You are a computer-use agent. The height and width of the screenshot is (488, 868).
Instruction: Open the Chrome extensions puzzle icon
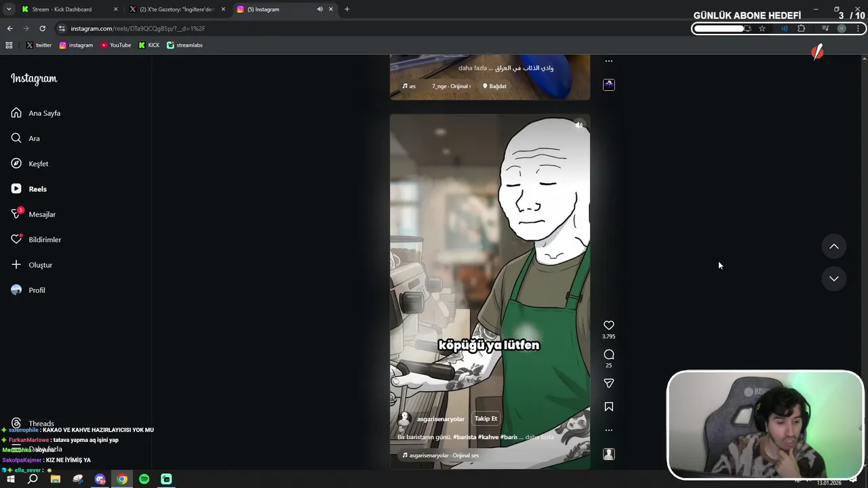[802, 28]
